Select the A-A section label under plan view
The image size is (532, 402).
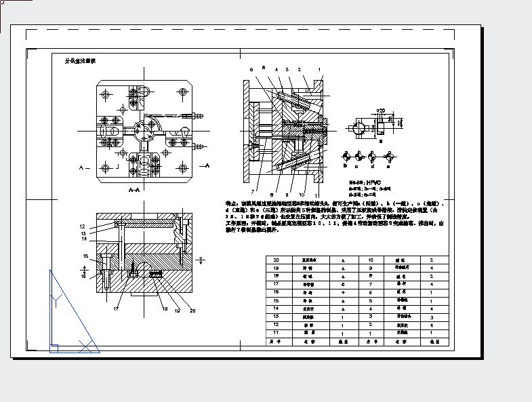(x=134, y=190)
